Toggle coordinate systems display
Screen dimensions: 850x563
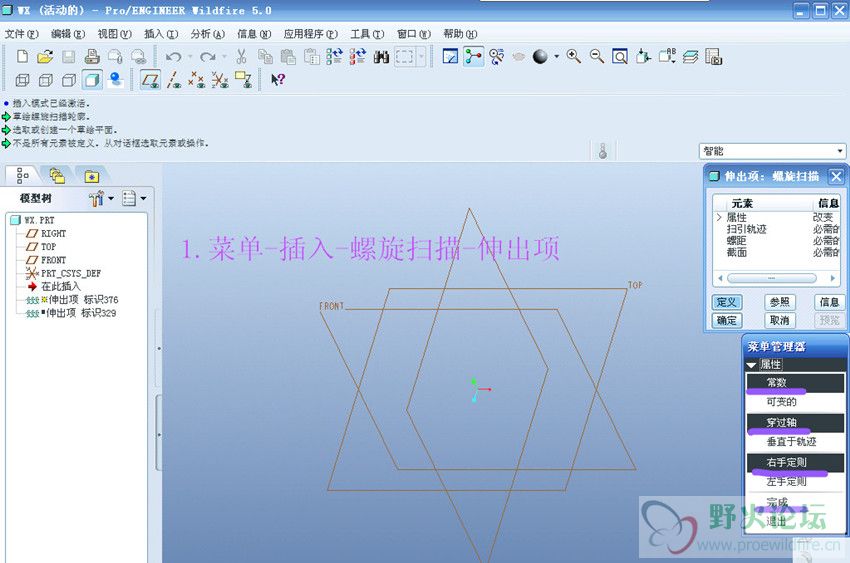pos(220,80)
